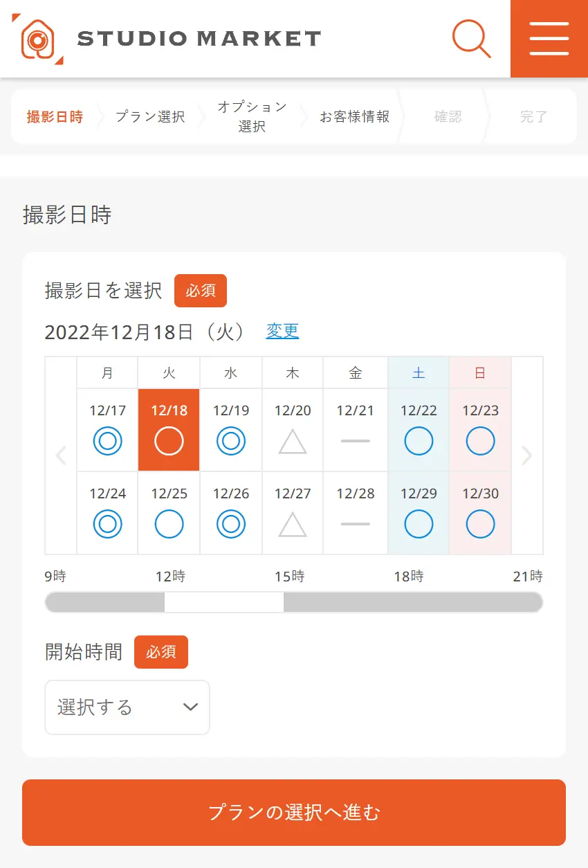This screenshot has height=868, width=588.
Task: Click the 12時 time label
Action: coord(170,577)
